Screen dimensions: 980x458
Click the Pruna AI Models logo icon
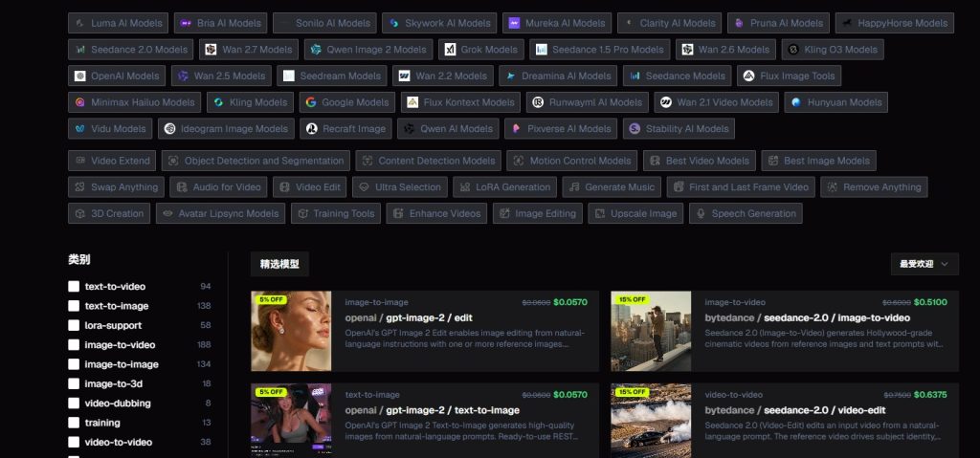(740, 23)
